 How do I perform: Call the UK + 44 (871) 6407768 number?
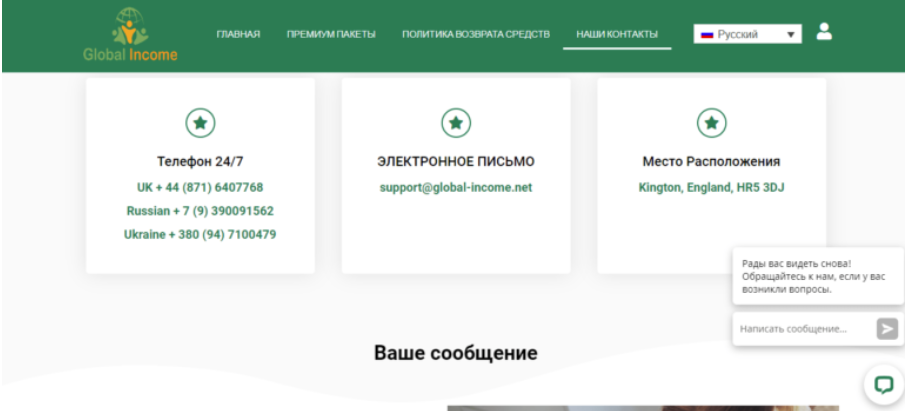(x=200, y=188)
